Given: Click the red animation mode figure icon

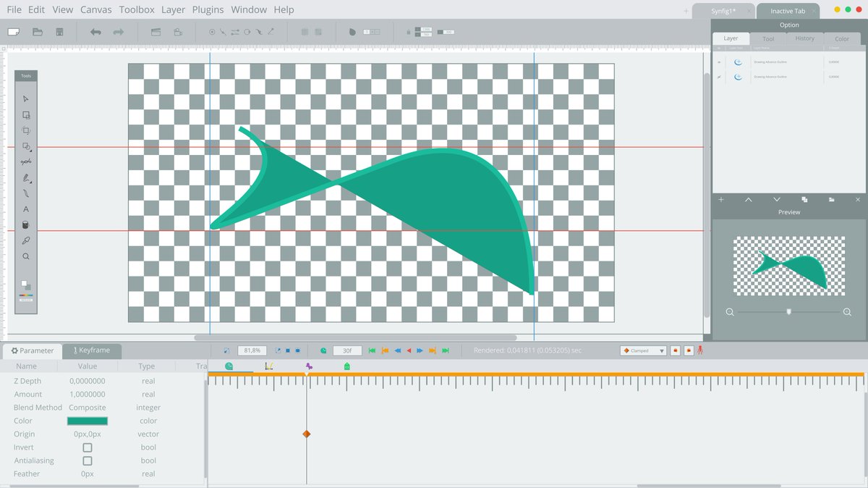Looking at the screenshot, I should click(700, 350).
